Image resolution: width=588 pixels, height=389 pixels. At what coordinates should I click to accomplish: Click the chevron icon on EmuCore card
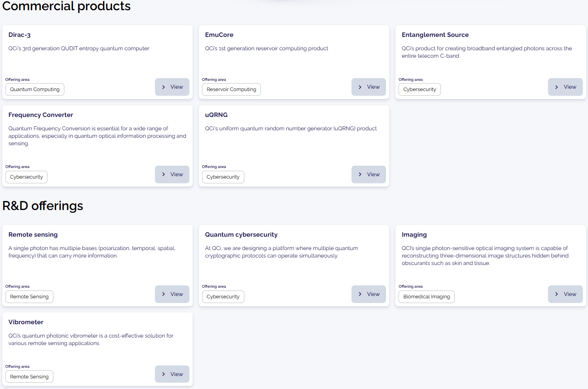pos(360,87)
